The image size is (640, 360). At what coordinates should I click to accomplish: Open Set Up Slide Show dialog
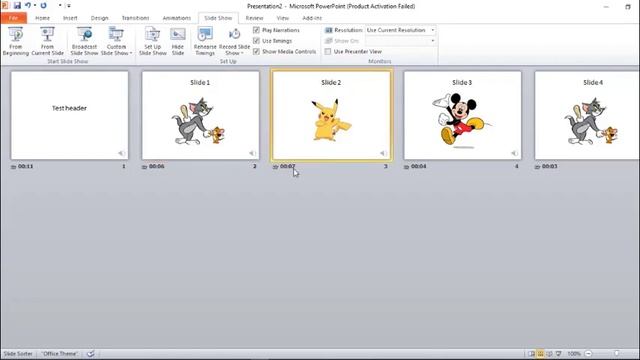tap(153, 41)
